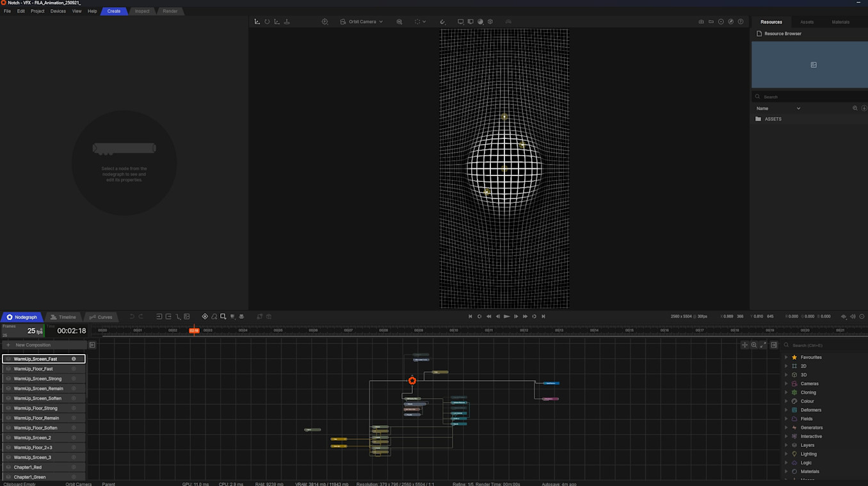Click the root node star icon in nodegraph
Image resolution: width=868 pixels, height=486 pixels.
coord(412,381)
